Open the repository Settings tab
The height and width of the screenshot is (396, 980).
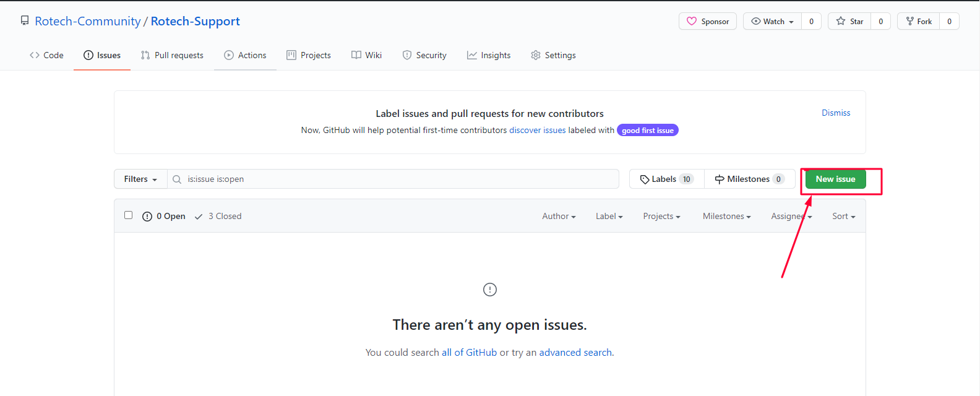[x=553, y=55]
